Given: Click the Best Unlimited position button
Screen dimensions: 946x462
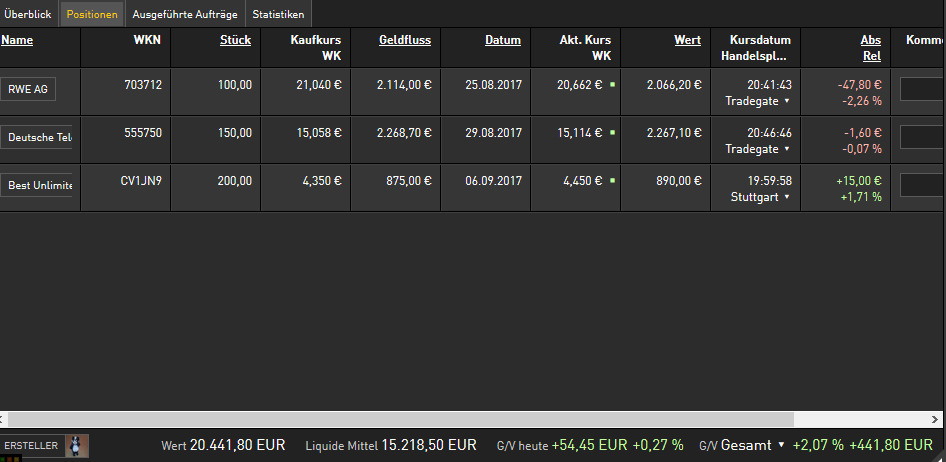Looking at the screenshot, I should click(x=39, y=185).
